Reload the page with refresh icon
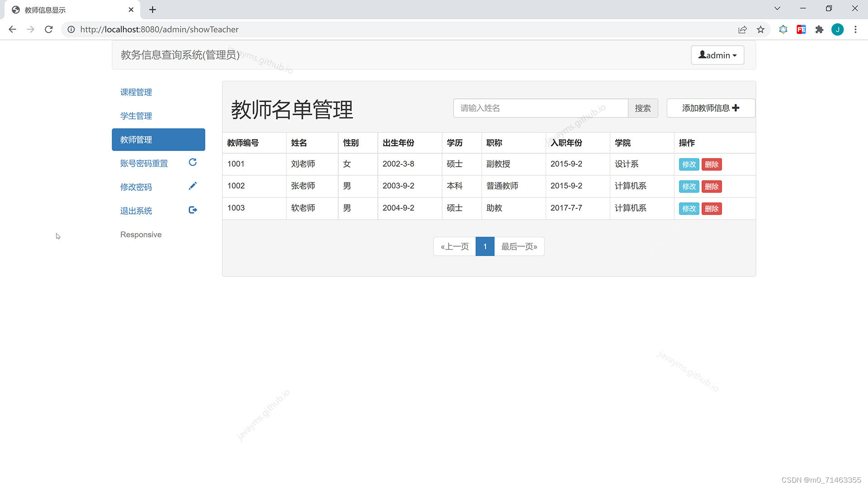The width and height of the screenshot is (868, 488). tap(49, 29)
